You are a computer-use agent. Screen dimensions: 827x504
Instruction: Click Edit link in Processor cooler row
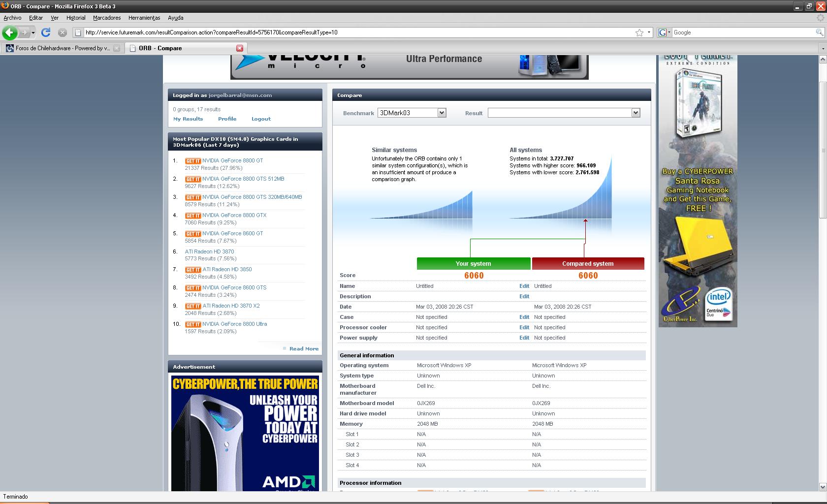click(524, 327)
